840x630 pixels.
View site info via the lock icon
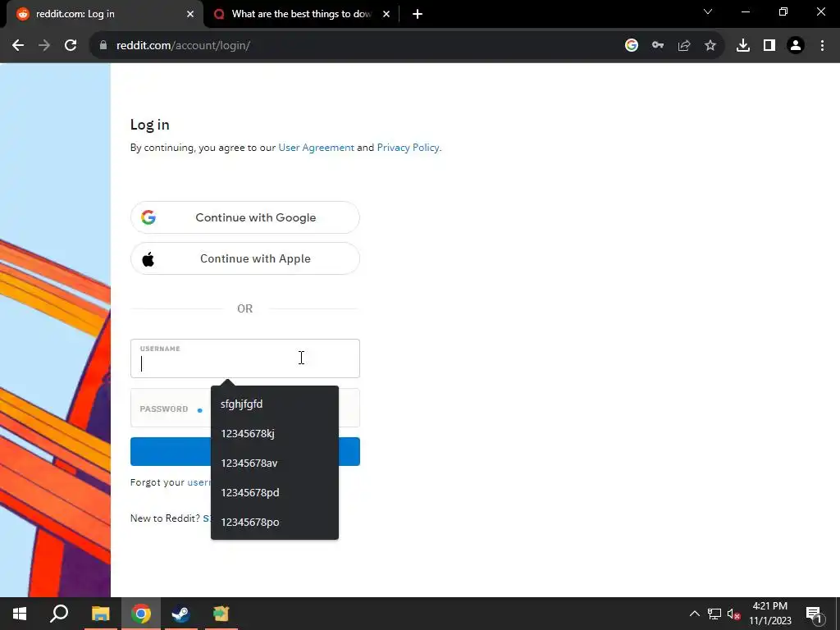click(103, 46)
